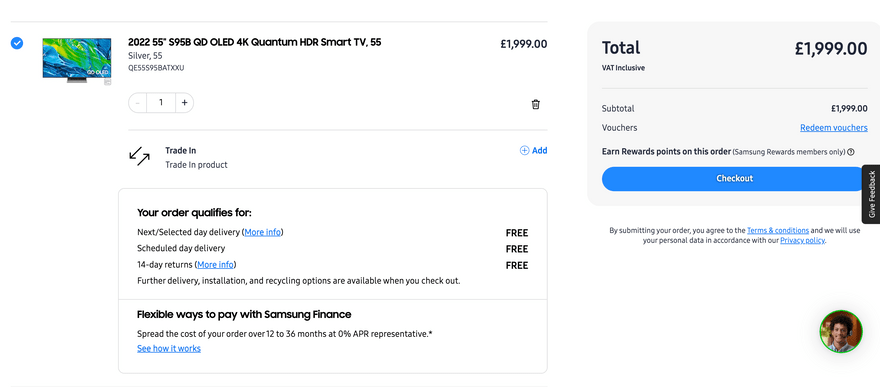This screenshot has height=387, width=880.
Task: Open the S95B TV product thumbnail
Action: tap(77, 61)
